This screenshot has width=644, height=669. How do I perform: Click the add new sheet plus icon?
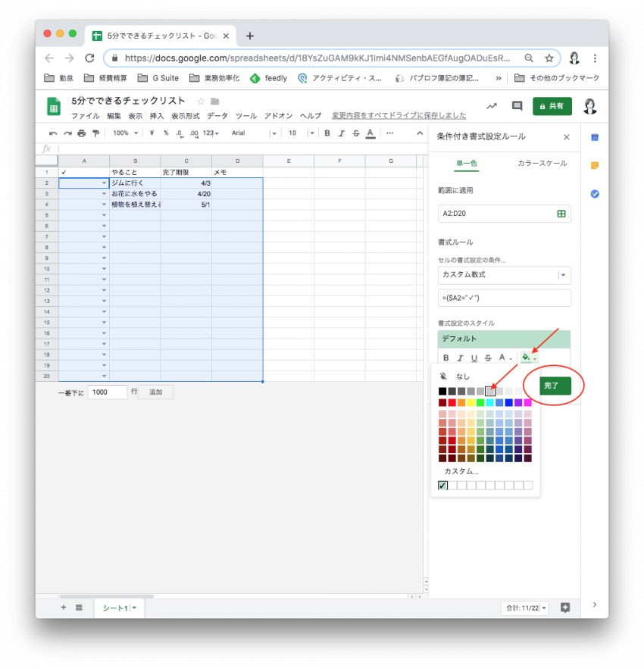coord(63,608)
